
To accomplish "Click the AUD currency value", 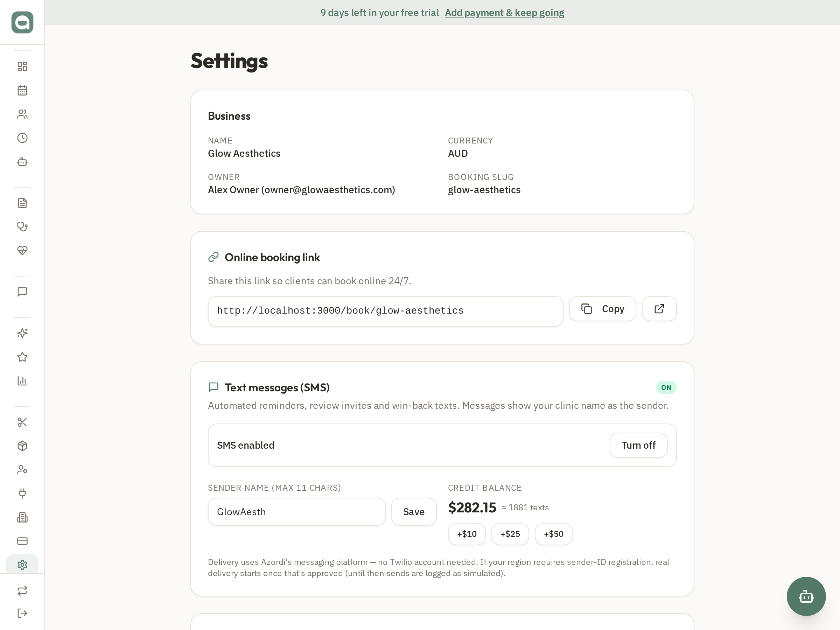I will (457, 153).
